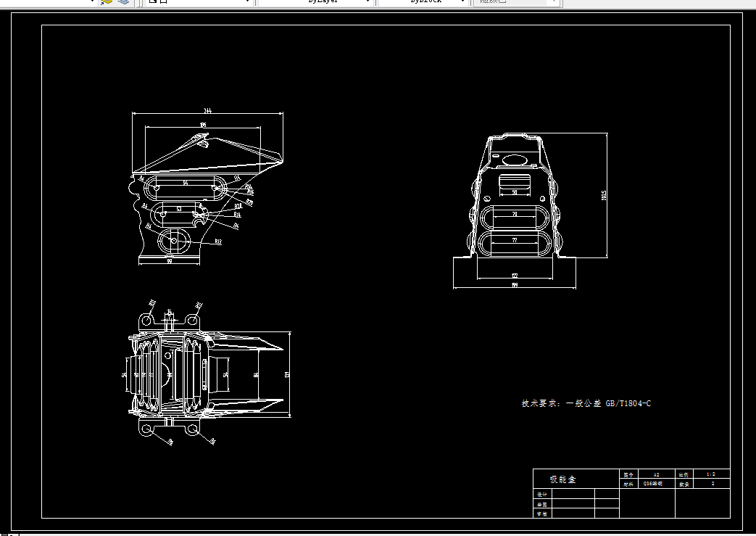The height and width of the screenshot is (536, 756).
Task: Select the 244 overall width dimension
Action: coord(208,110)
